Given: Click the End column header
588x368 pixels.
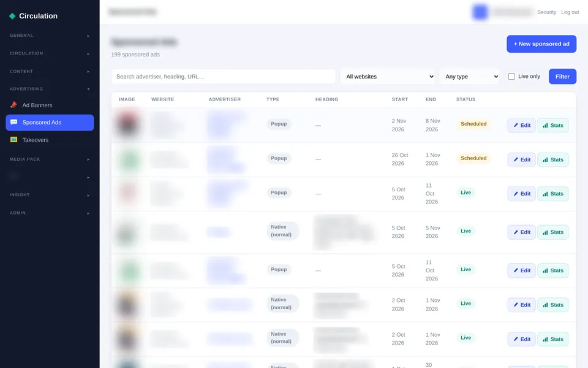Looking at the screenshot, I should [431, 99].
